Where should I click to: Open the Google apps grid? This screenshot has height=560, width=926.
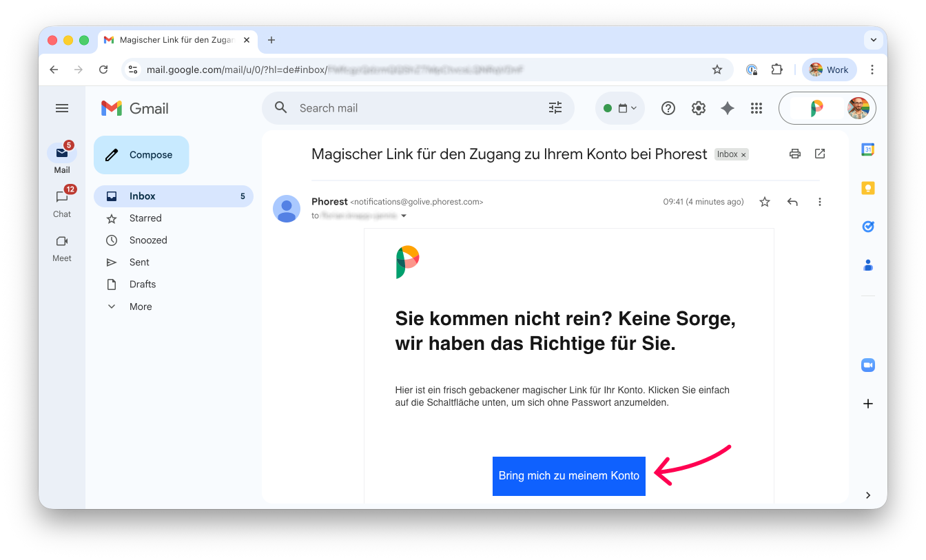[756, 108]
